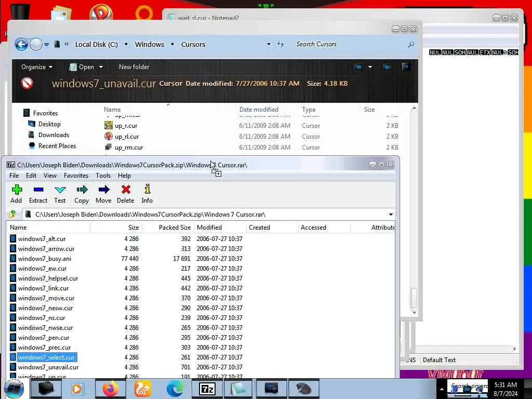Click the Move arrow icon in 7-Zip
532x399 pixels.
(104, 190)
